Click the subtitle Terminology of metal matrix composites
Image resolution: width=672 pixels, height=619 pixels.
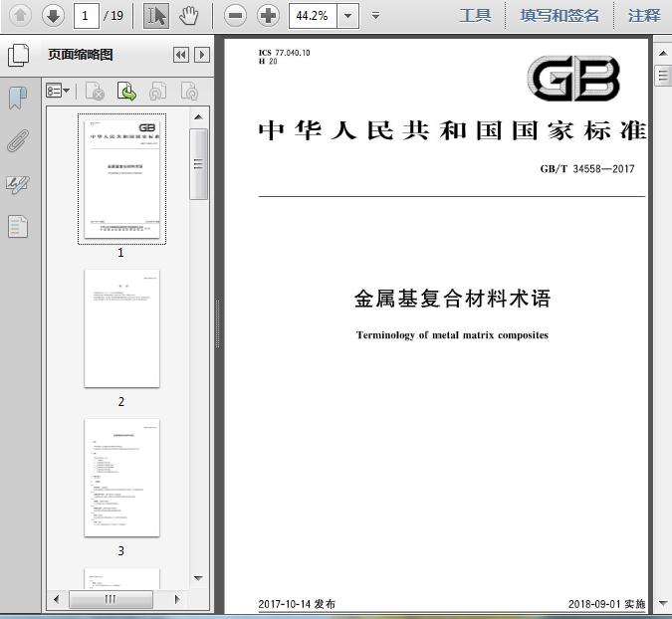pos(452,335)
